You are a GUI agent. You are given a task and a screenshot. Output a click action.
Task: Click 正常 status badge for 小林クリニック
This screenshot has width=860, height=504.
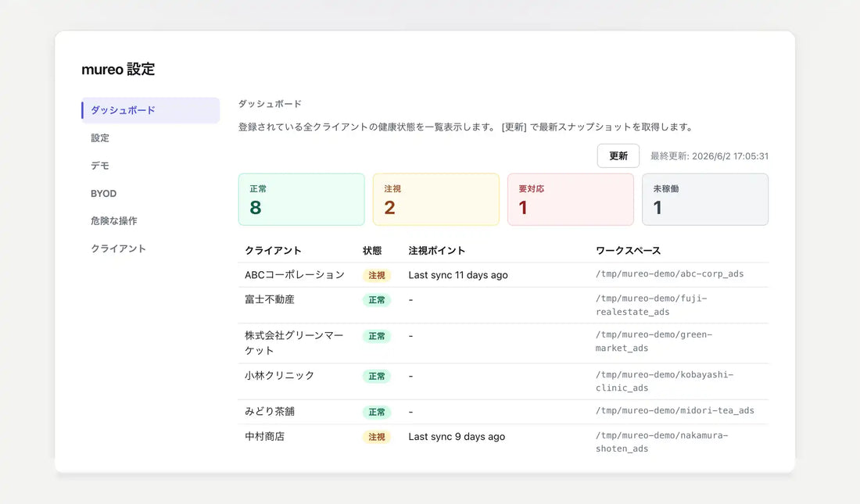pos(376,376)
